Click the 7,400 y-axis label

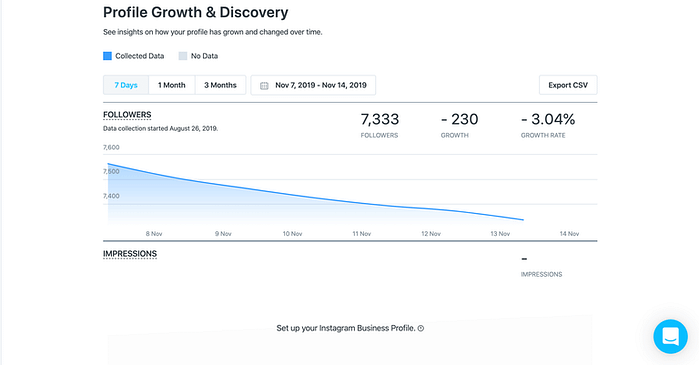pos(111,196)
